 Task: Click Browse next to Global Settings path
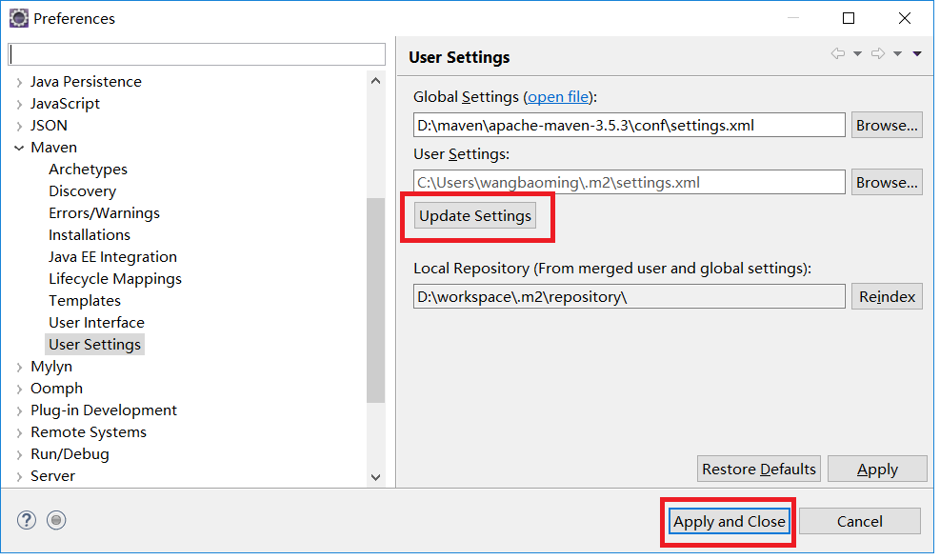coord(887,126)
